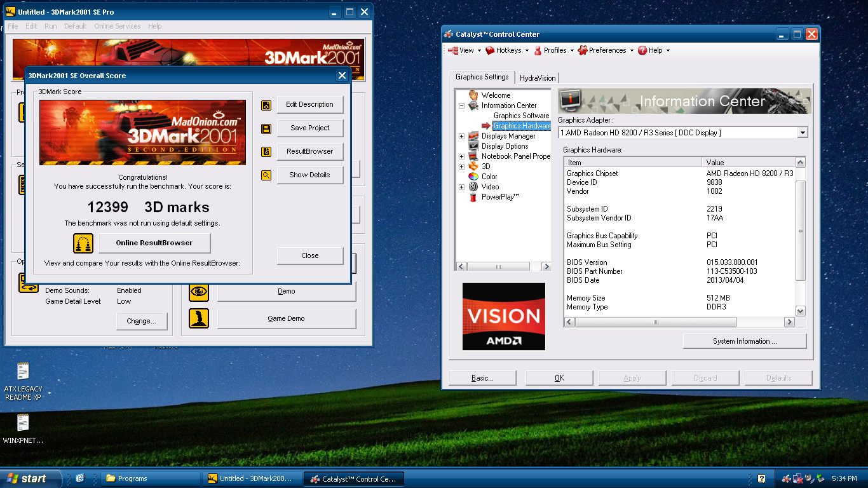
Task: Click the help question mark taskbar icon
Action: pos(761,478)
